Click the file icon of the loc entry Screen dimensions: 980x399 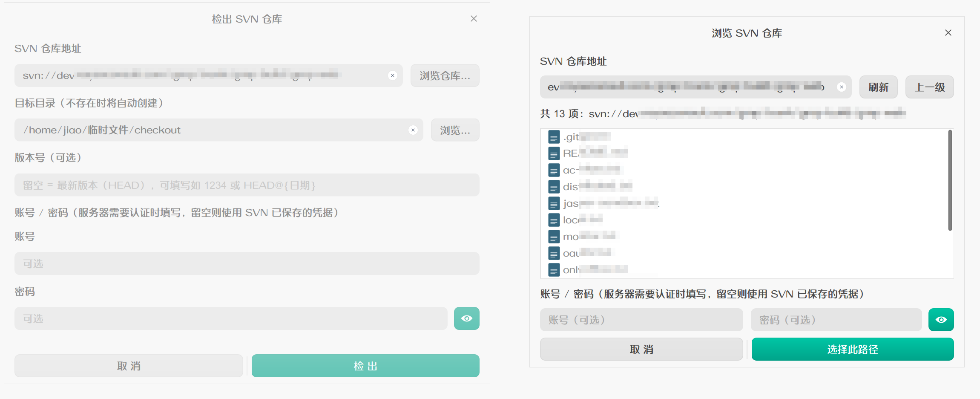(x=554, y=220)
